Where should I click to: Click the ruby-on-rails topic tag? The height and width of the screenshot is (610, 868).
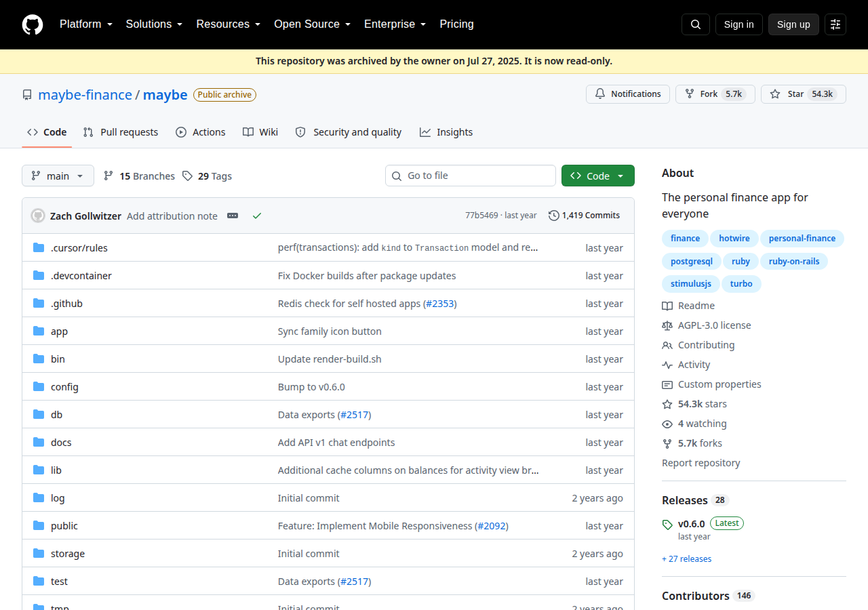click(794, 261)
